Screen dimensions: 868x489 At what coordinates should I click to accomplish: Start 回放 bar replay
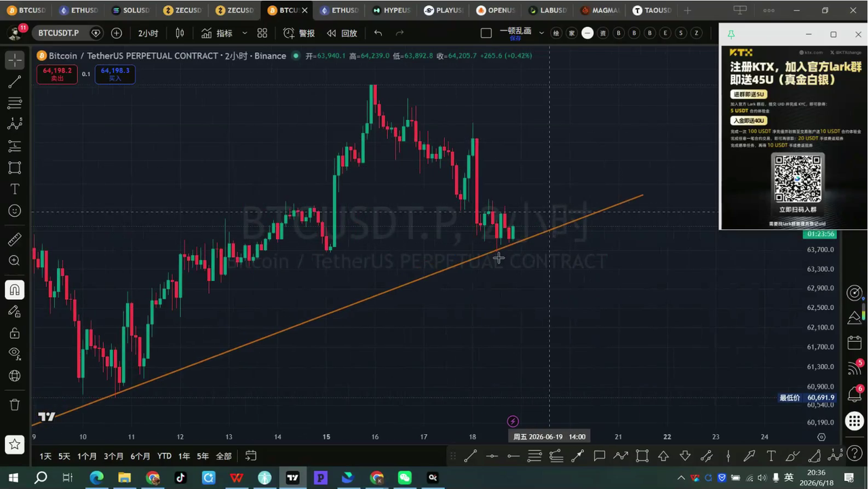[342, 33]
